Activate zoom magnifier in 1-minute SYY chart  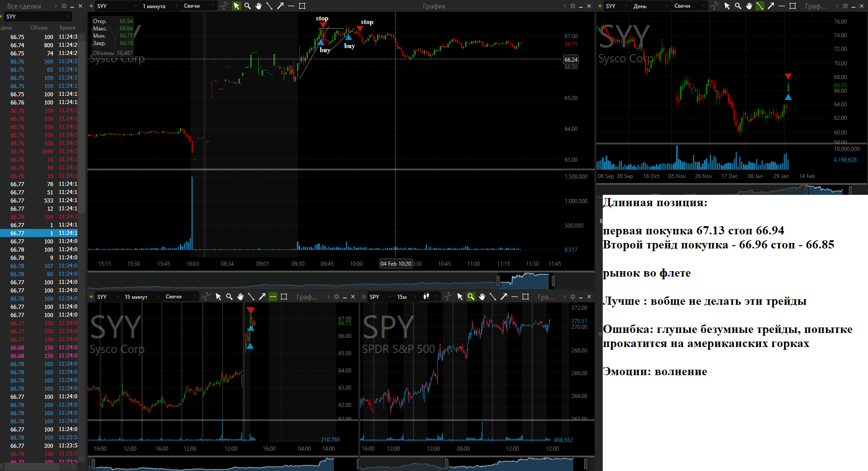click(x=248, y=6)
